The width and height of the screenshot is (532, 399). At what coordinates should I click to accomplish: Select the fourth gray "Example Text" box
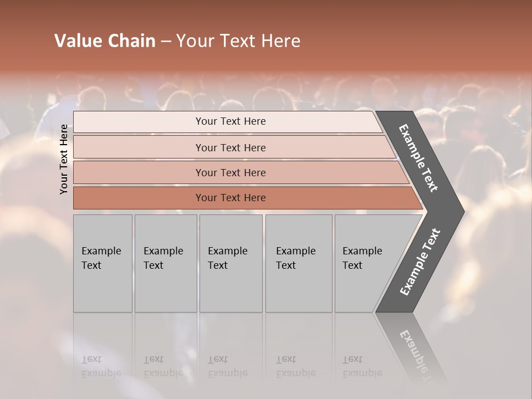298,263
